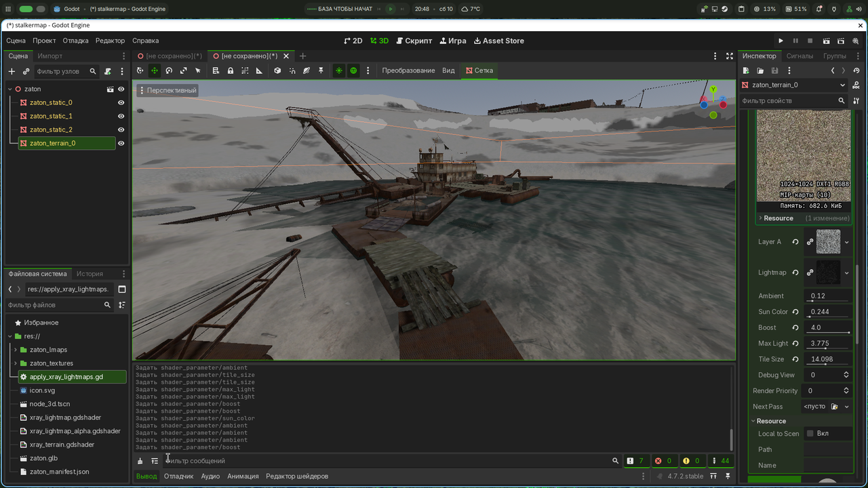Hide the zaton_terrain_0 node

(x=121, y=143)
